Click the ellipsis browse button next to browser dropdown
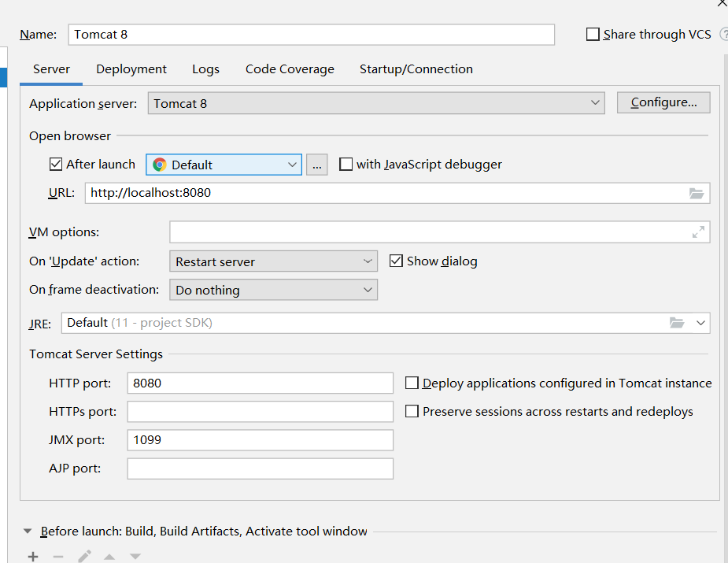Screen dimensions: 728x563 click(x=316, y=165)
